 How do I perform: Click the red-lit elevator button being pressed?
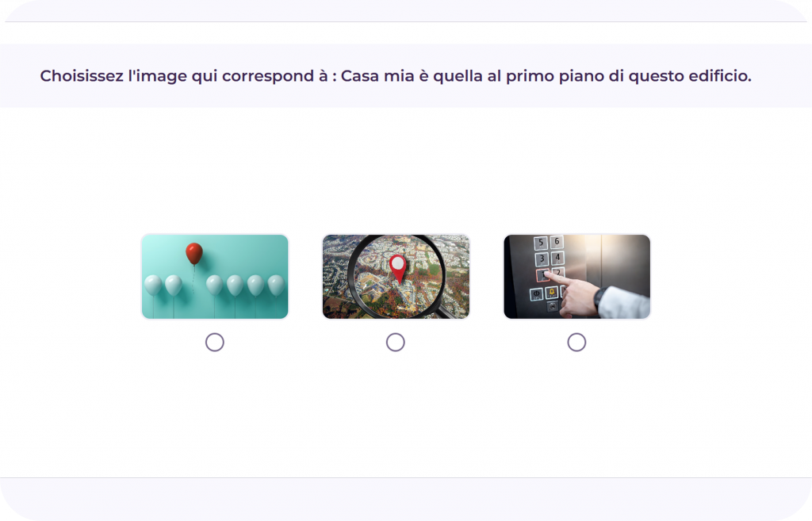542,275
